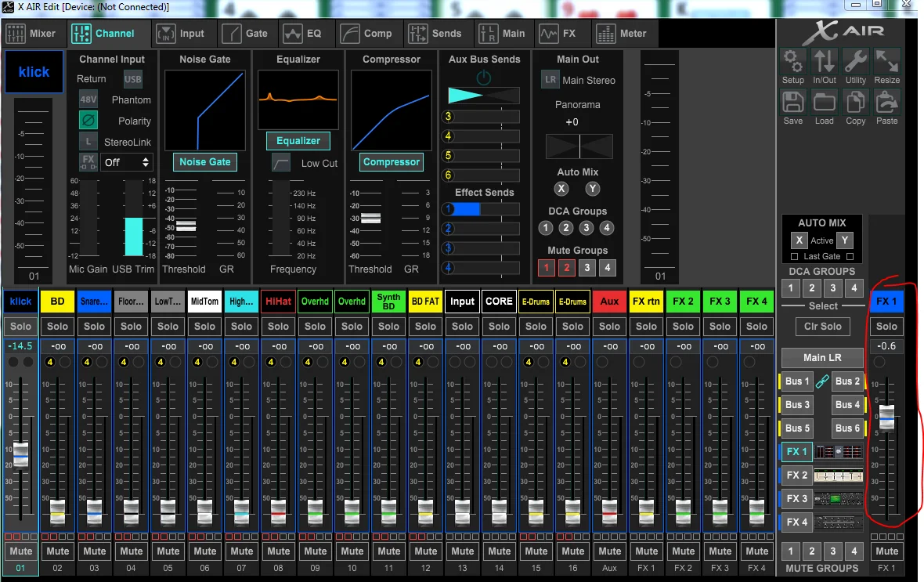
Task: Select the Main LR button
Action: coord(822,357)
